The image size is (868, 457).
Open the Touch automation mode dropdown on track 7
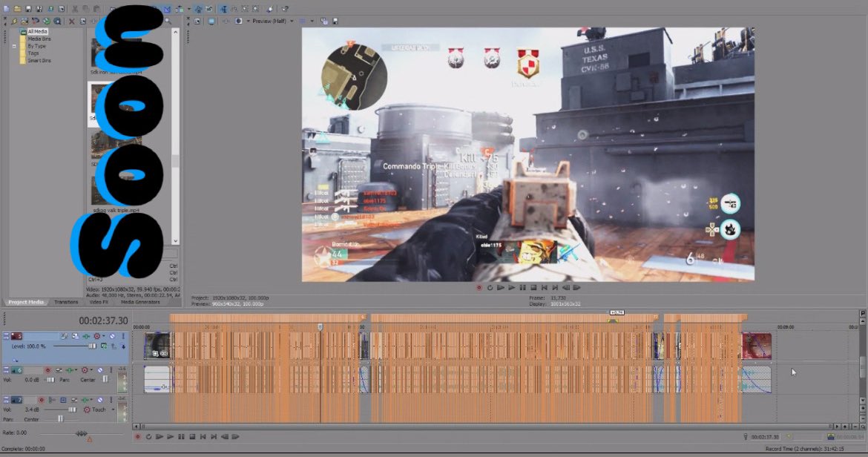pos(113,410)
